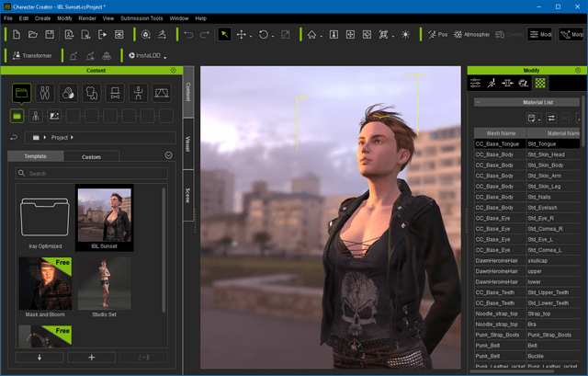Click the sun light icon in the toolbar
The image size is (588, 376).
tap(406, 35)
